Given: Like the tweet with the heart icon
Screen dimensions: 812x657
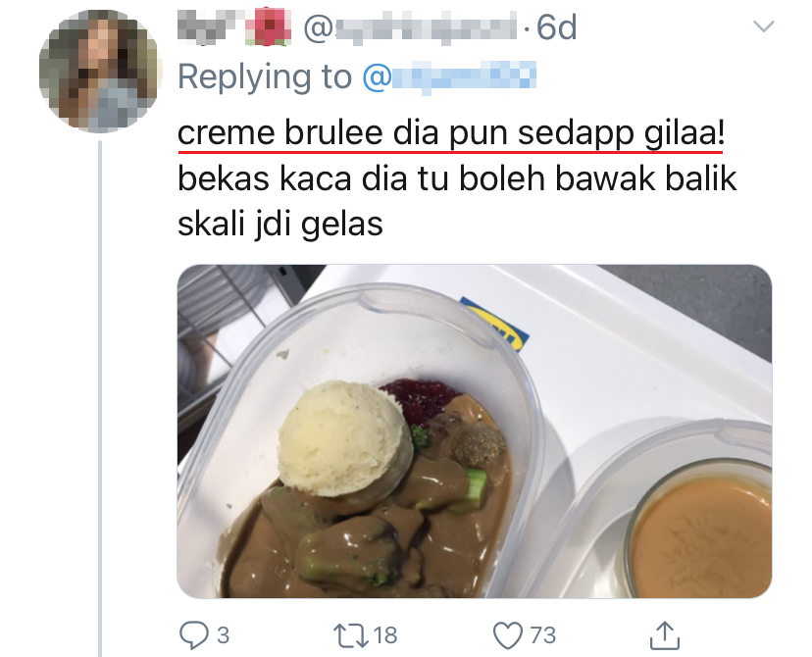Looking at the screenshot, I should click(508, 635).
